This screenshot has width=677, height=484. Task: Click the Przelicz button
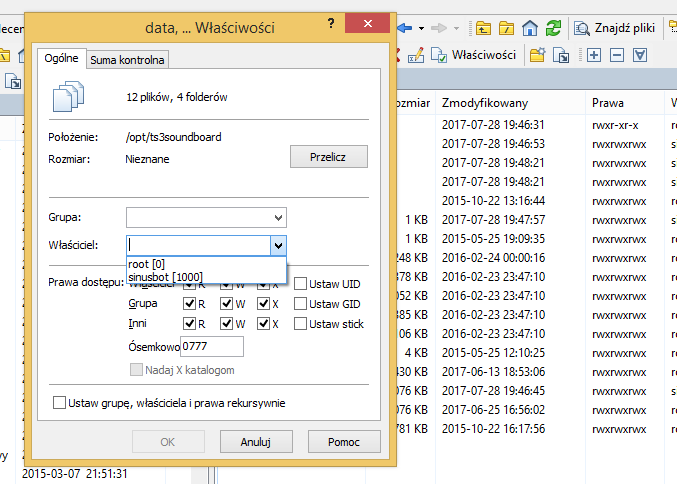pyautogui.click(x=329, y=157)
